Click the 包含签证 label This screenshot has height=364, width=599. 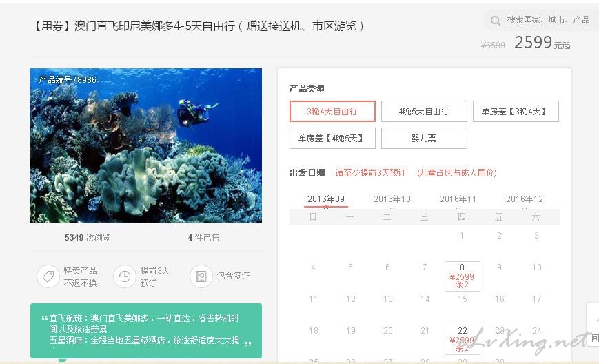(234, 276)
